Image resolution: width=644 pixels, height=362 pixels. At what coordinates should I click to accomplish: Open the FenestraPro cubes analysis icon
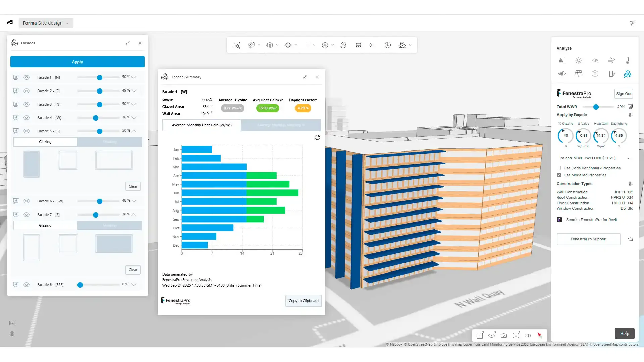628,74
